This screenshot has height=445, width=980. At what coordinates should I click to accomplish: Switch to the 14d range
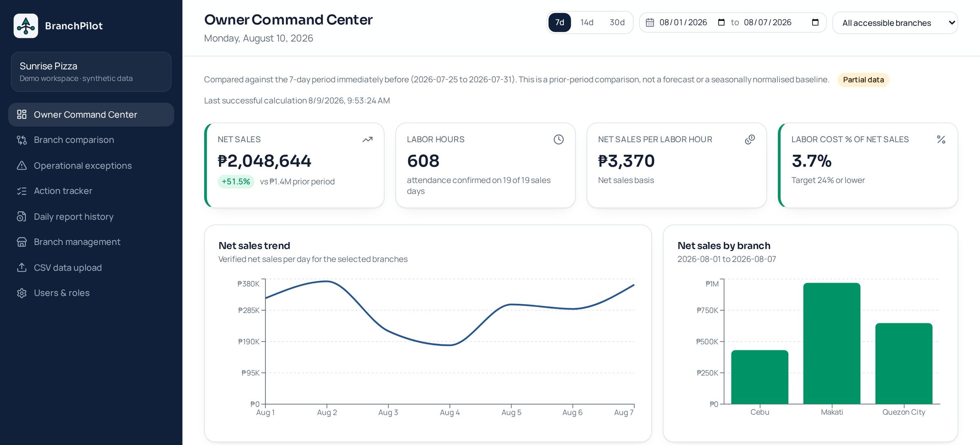tap(587, 22)
